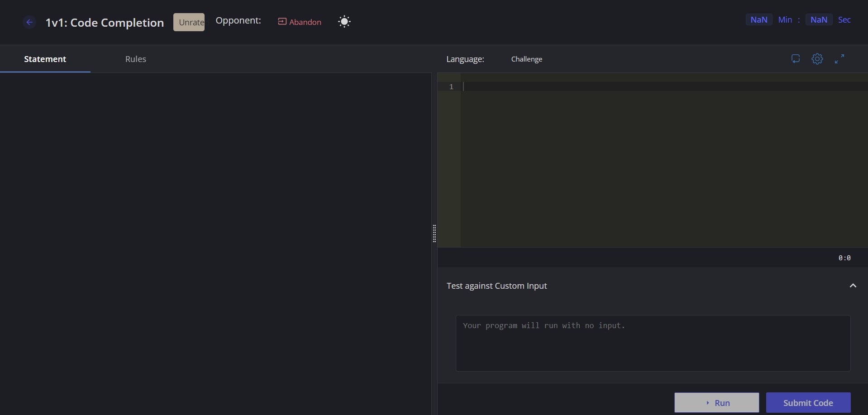The width and height of the screenshot is (868, 415).
Task: Click the 0:0 cursor position indicator
Action: [844, 258]
